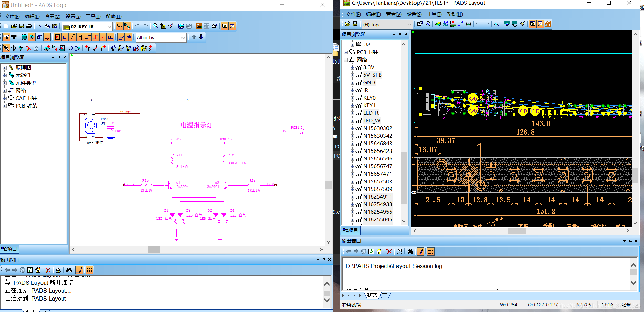644x312 pixels.
Task: Click Layout canvas horizontal scrollbar thumb
Action: click(517, 231)
